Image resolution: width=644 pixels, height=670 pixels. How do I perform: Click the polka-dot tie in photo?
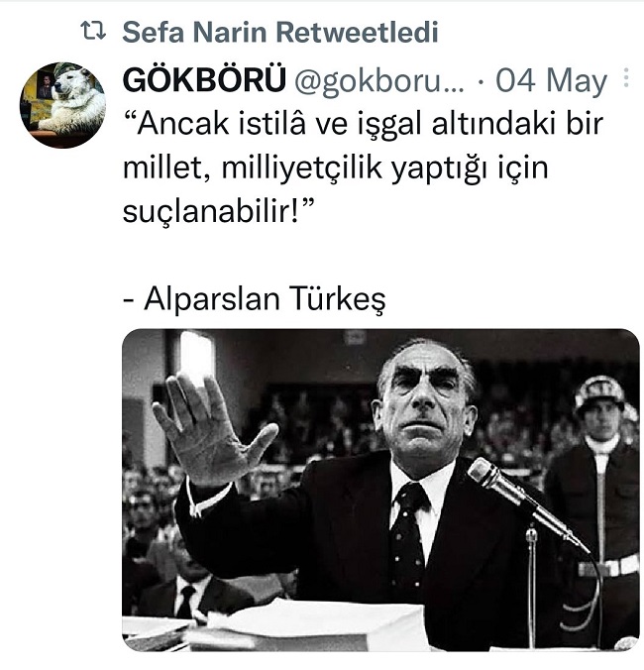coord(408,543)
